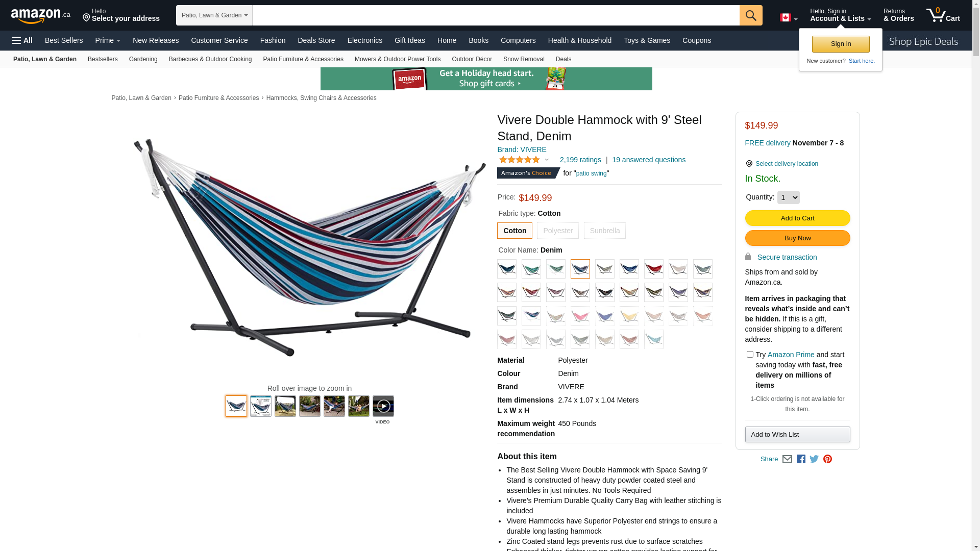Select the Polyester fabric option

pyautogui.click(x=558, y=231)
